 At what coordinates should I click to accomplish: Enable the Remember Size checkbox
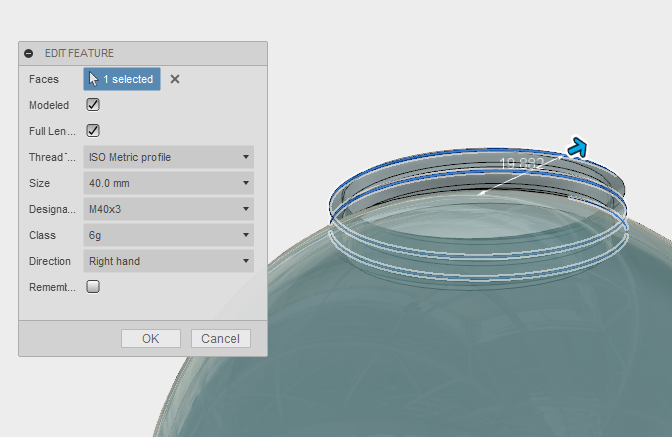click(x=93, y=287)
